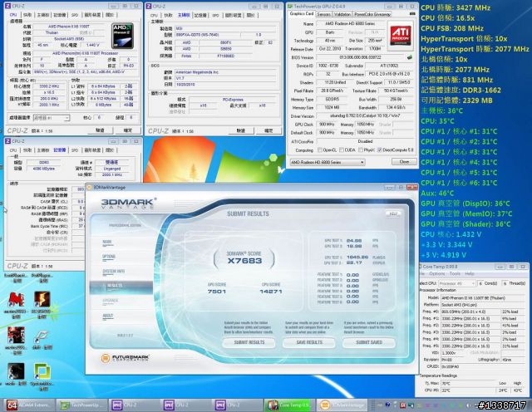Open the green overlapping squares desktop shortcut
The image size is (532, 412).
click(x=42, y=371)
